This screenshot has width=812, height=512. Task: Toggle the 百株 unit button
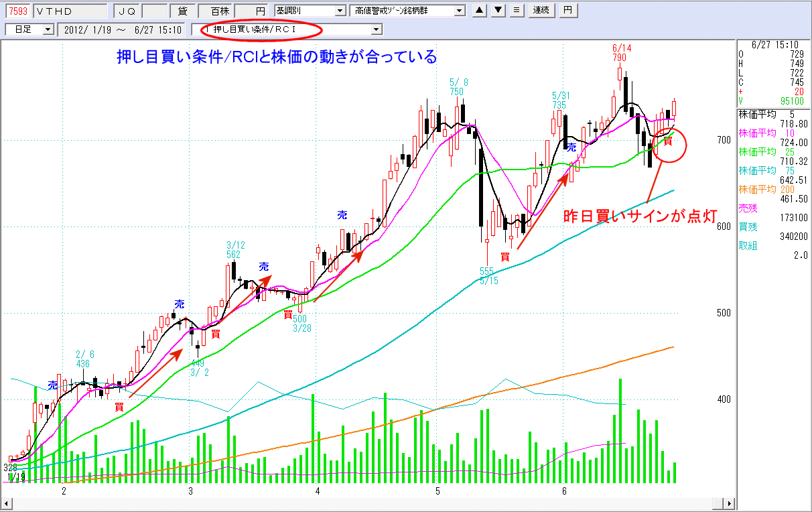point(219,11)
